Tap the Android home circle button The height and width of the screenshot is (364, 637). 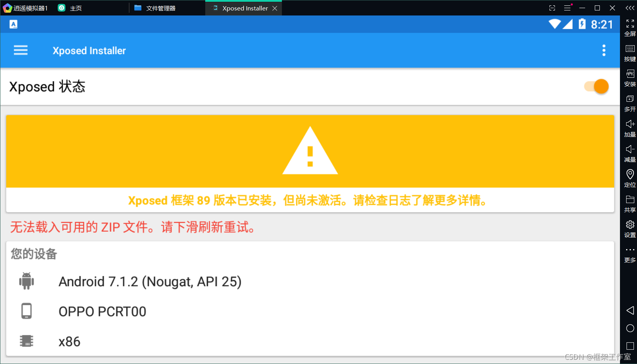(630, 328)
